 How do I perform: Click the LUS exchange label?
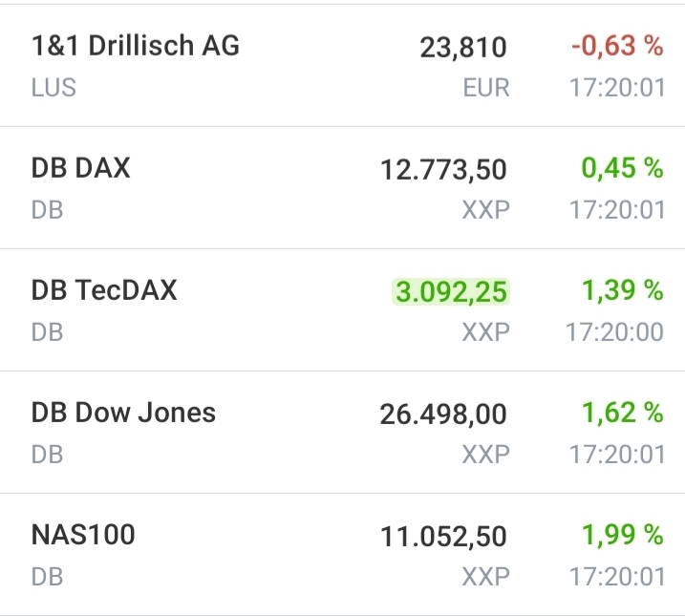coord(54,88)
